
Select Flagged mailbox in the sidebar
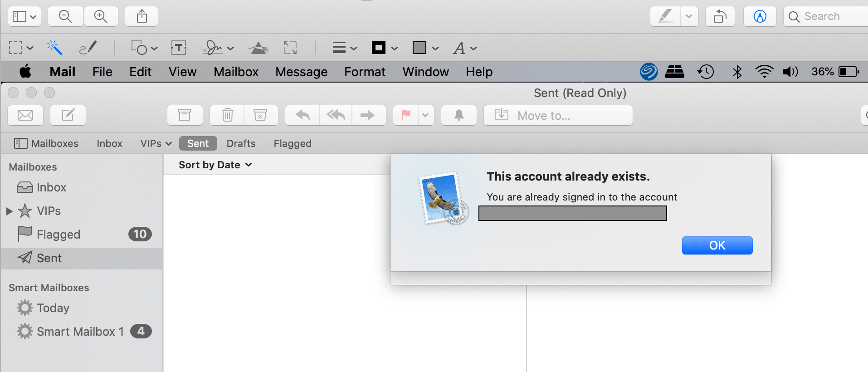[x=82, y=235]
